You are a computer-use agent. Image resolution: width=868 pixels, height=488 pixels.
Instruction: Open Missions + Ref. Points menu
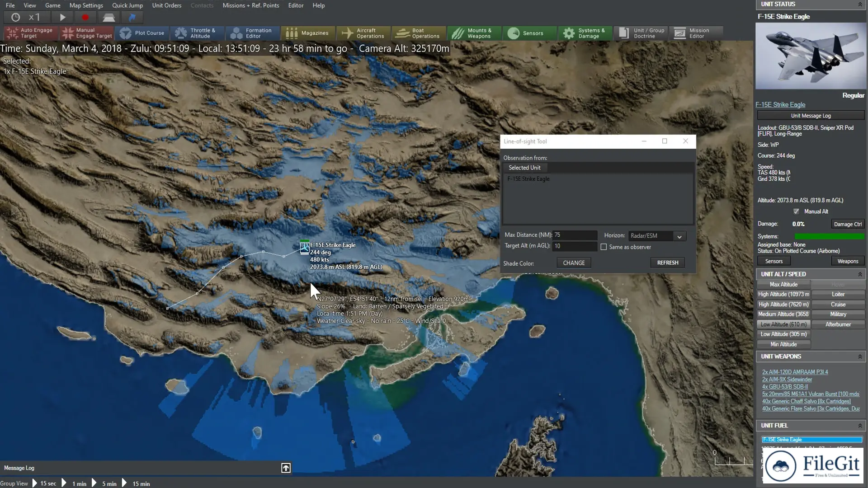[x=251, y=5]
